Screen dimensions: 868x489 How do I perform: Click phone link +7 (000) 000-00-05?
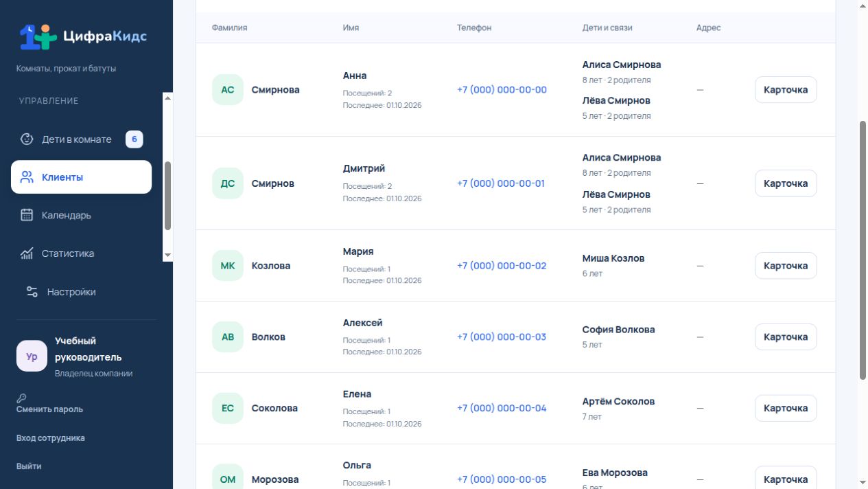502,479
